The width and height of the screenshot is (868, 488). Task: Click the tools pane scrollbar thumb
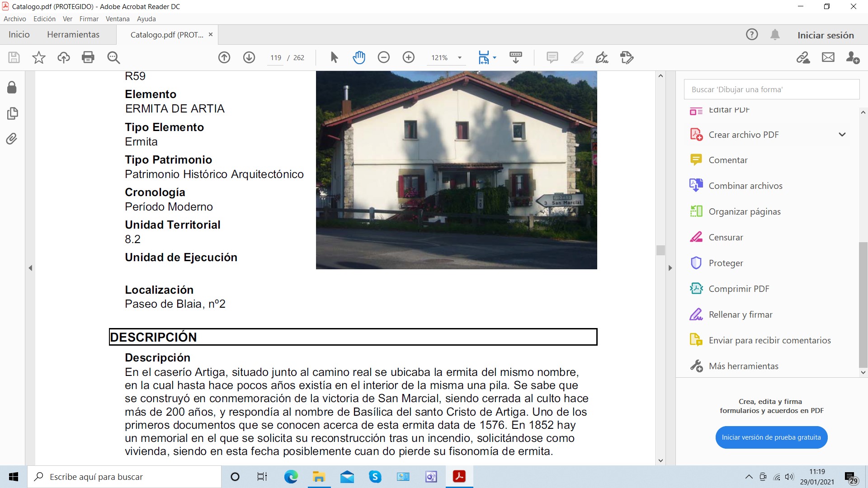863,305
